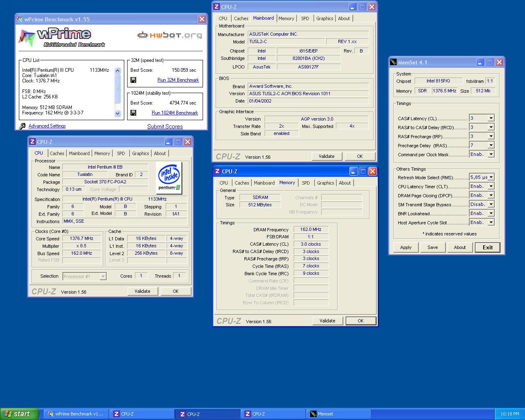Image resolution: width=525 pixels, height=420 pixels.
Task: Click Validate in CPU-Z CPU window
Action: (142, 291)
